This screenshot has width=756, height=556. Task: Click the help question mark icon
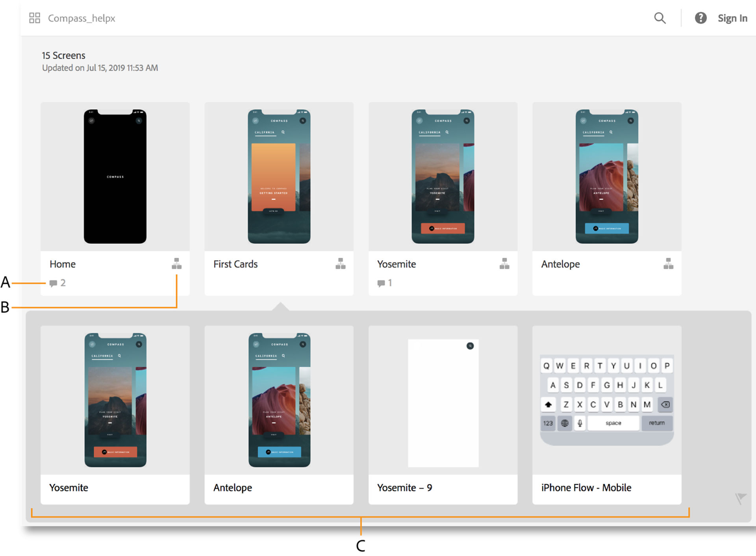701,18
